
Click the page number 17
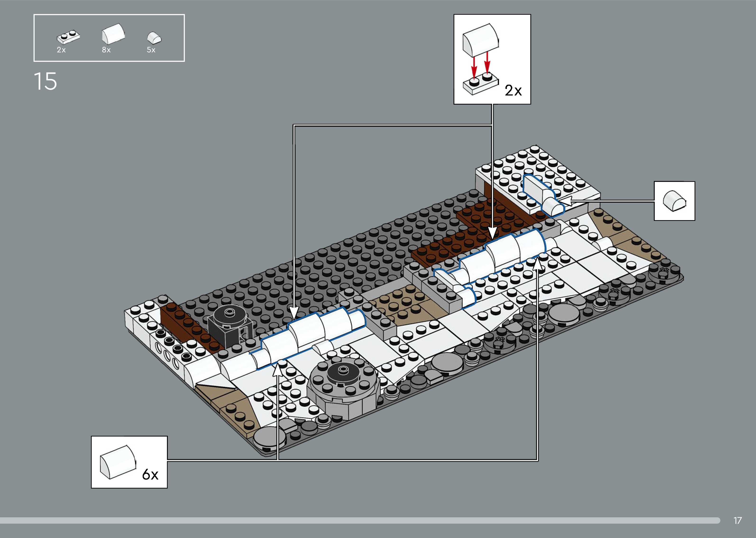(x=738, y=520)
